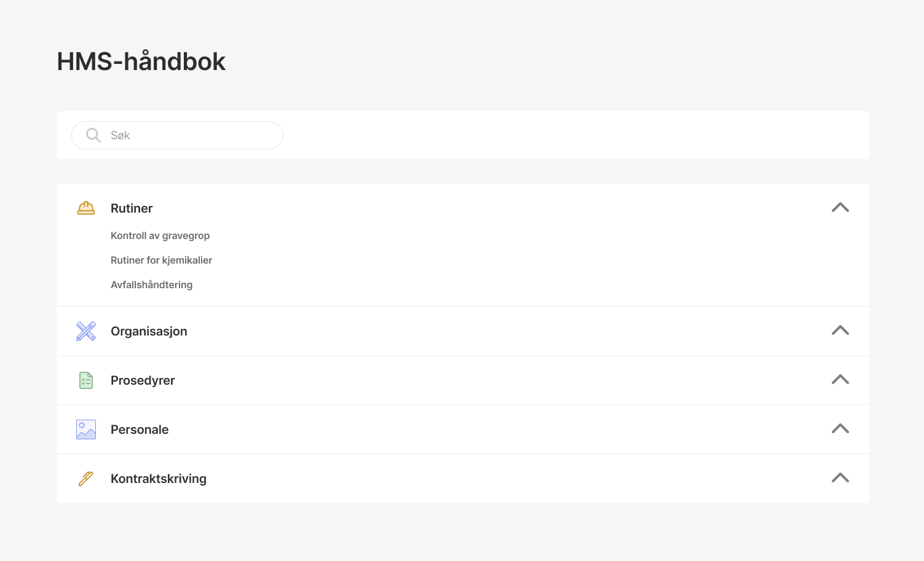Toggle the Prosedyrer section chevron
Viewport: 924px width, 561px height.
840,380
